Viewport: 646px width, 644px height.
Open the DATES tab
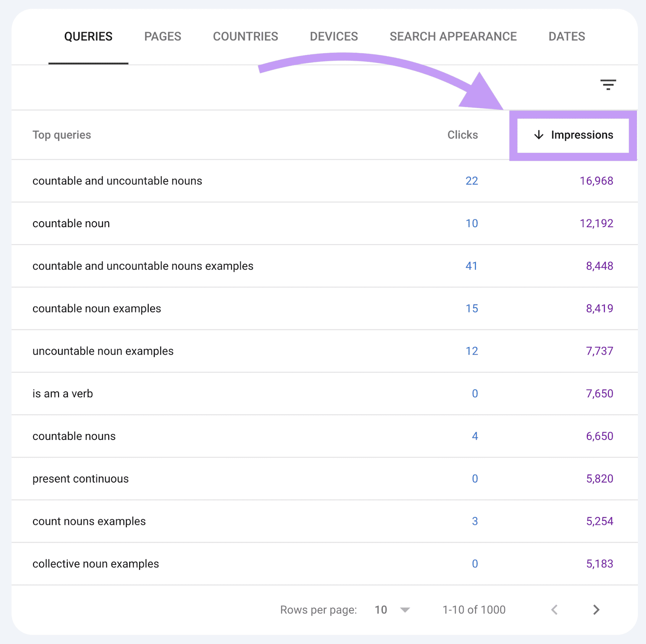click(566, 36)
